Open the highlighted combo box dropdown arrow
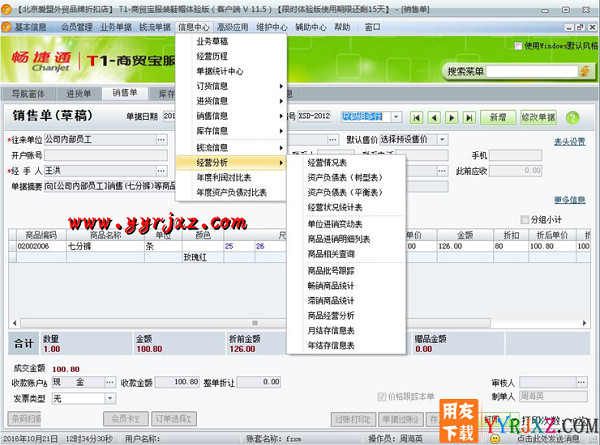The width and height of the screenshot is (600, 445). coord(396,117)
